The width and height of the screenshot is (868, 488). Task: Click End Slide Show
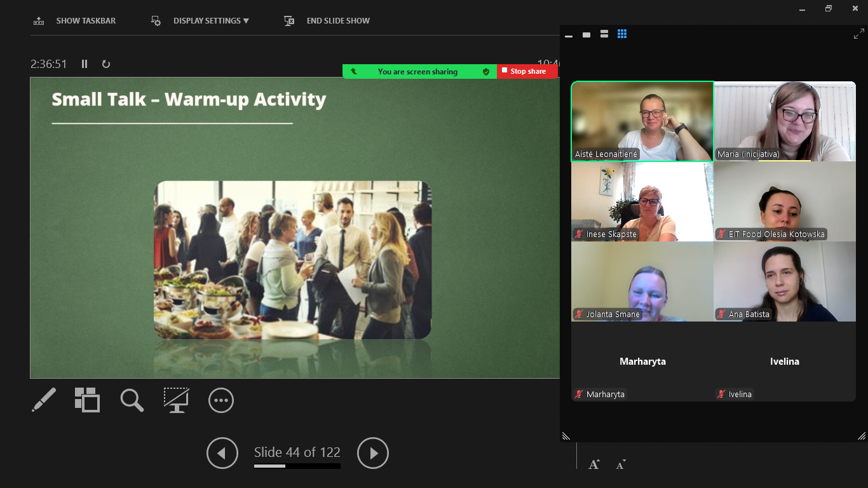tap(327, 21)
